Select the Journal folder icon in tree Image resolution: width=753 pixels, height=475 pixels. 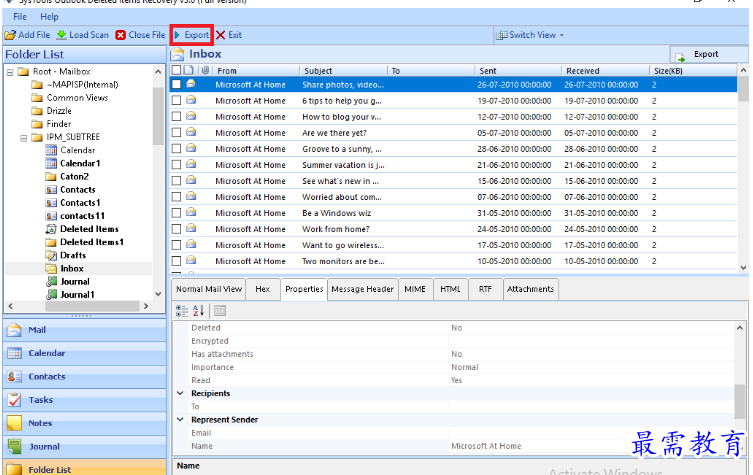(x=51, y=281)
